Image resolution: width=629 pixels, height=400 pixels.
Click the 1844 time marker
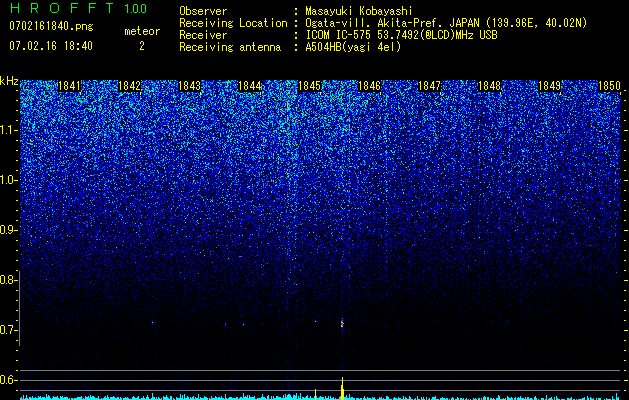[250, 86]
